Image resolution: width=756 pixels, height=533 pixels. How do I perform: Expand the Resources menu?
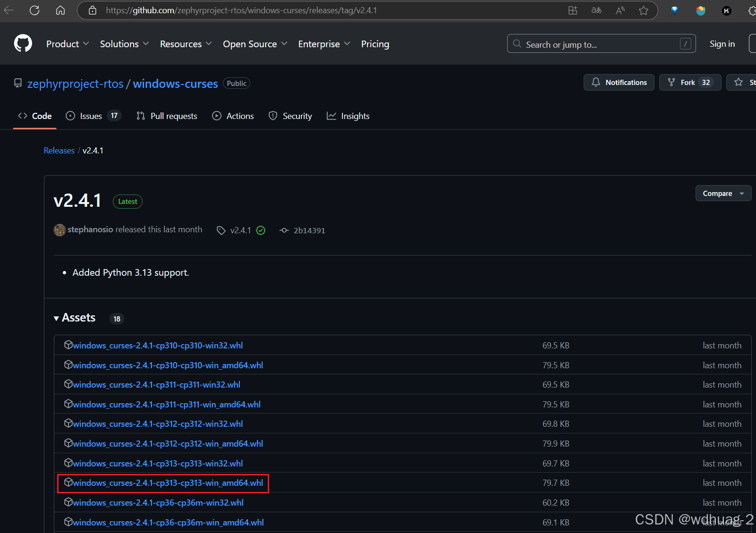[186, 44]
